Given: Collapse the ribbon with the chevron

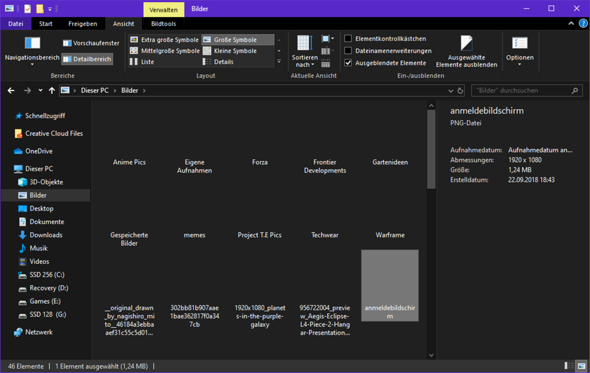Looking at the screenshot, I should point(571,23).
